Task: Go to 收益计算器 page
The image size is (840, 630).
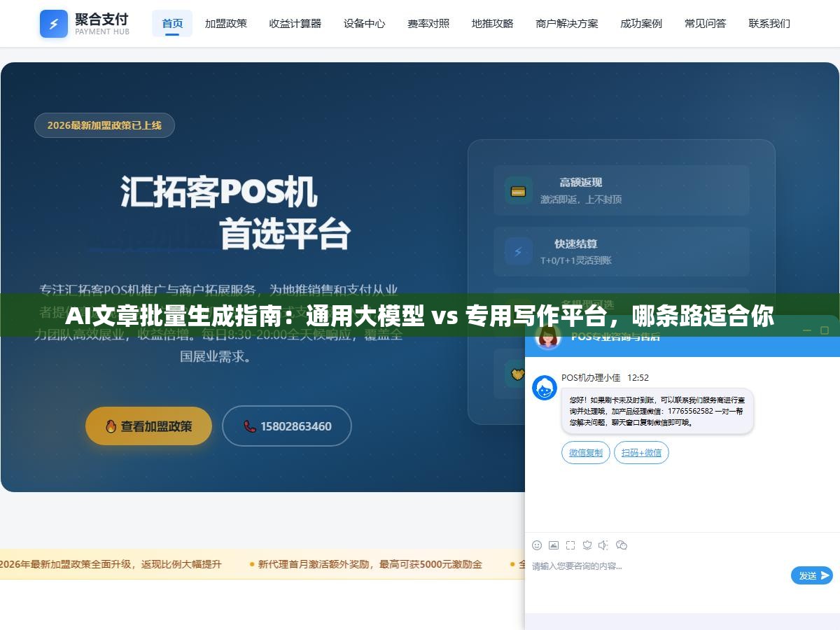Action: (x=295, y=23)
